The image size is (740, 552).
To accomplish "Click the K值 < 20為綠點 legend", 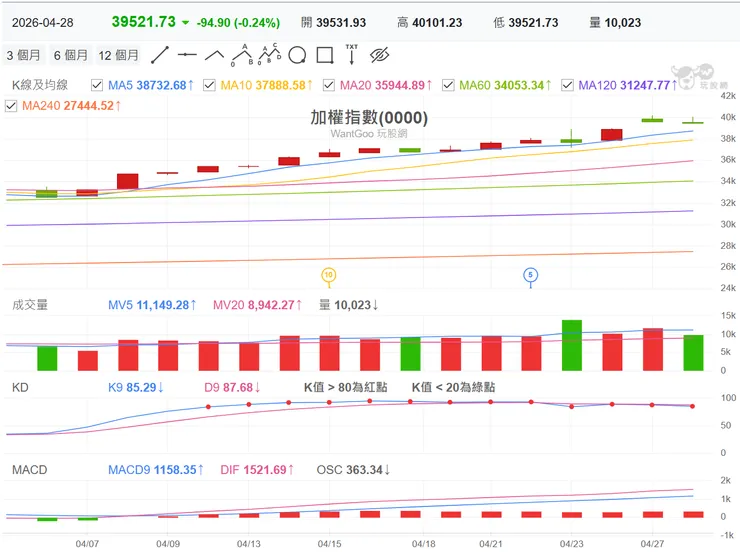I will pyautogui.click(x=454, y=387).
